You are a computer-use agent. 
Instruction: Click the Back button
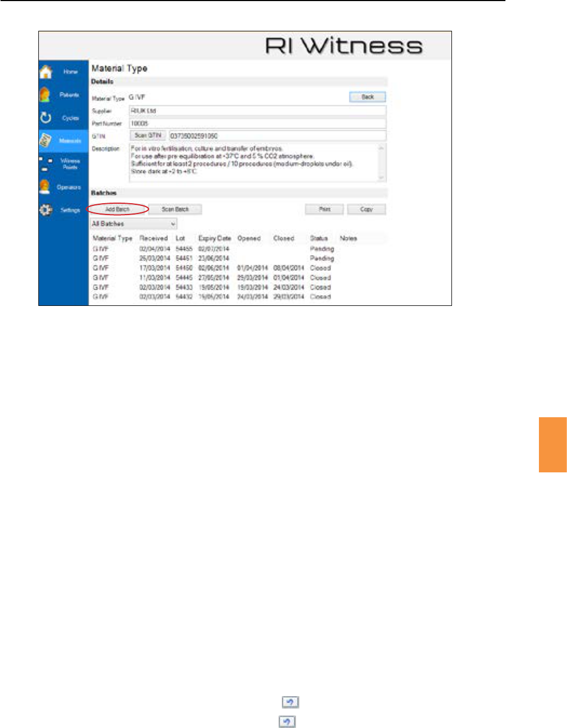(367, 97)
